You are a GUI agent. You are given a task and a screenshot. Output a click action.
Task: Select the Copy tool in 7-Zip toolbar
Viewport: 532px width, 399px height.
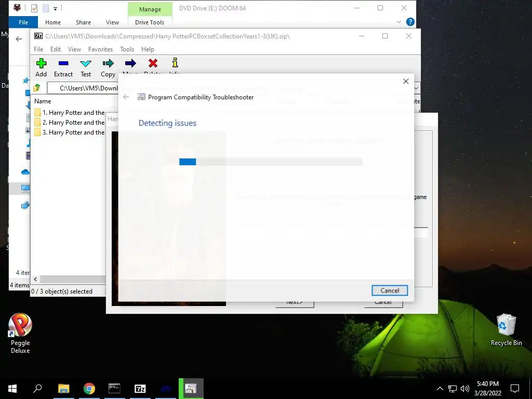click(x=108, y=68)
